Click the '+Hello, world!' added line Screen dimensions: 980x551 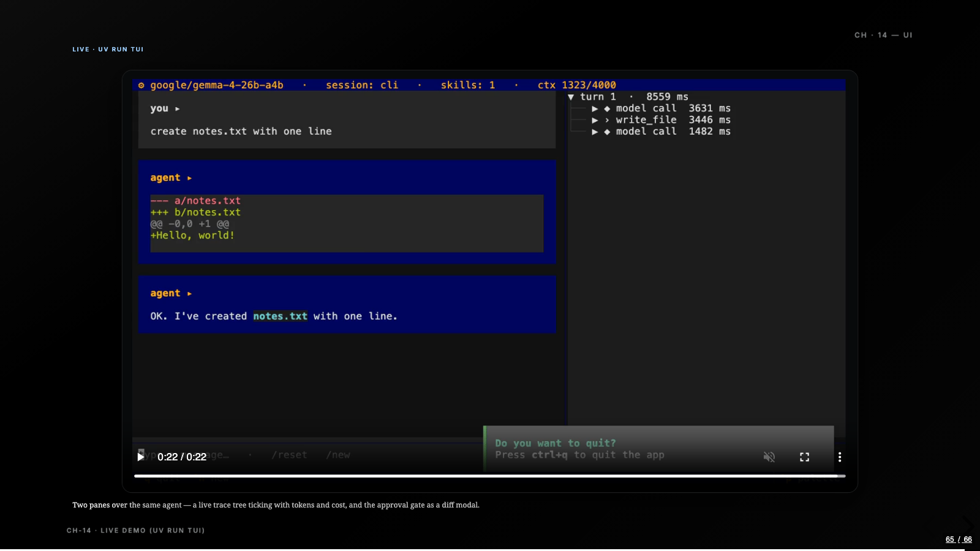coord(192,235)
